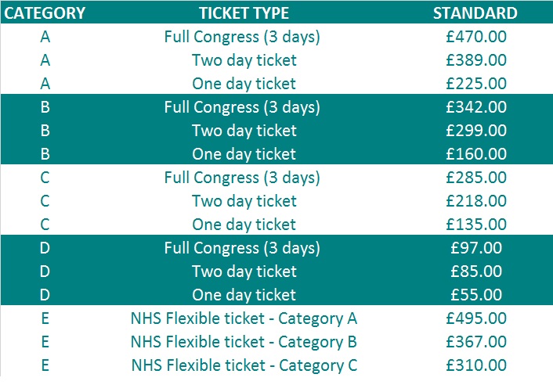Select NHS Flexible ticket - Category A
This screenshot has width=553, height=392.
[x=244, y=318]
